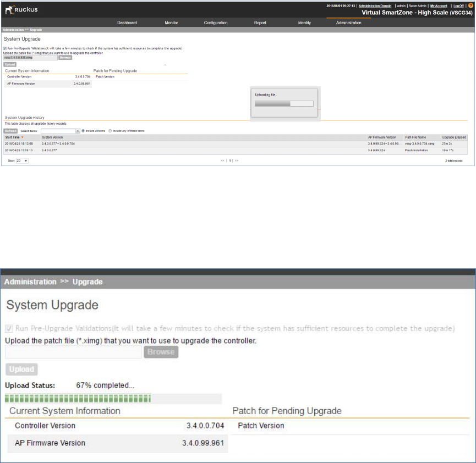The height and width of the screenshot is (463, 476).
Task: Go to first page with << icon
Action: 222,161
